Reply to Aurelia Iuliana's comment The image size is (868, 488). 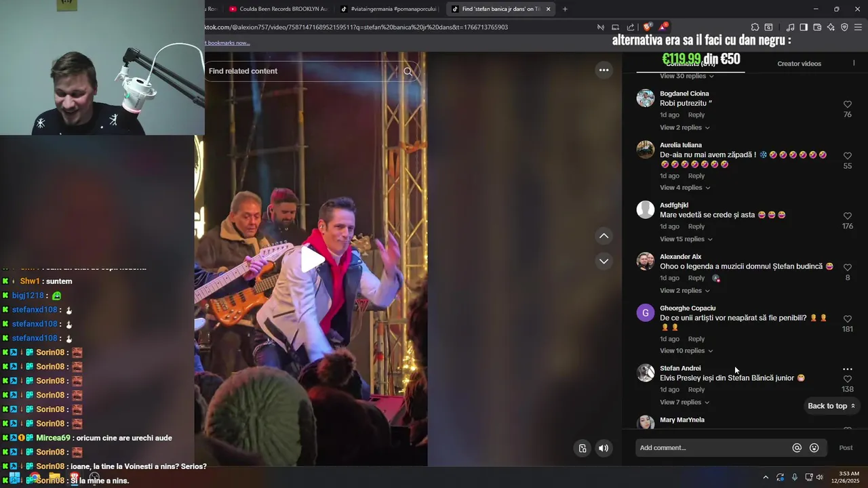pyautogui.click(x=696, y=176)
